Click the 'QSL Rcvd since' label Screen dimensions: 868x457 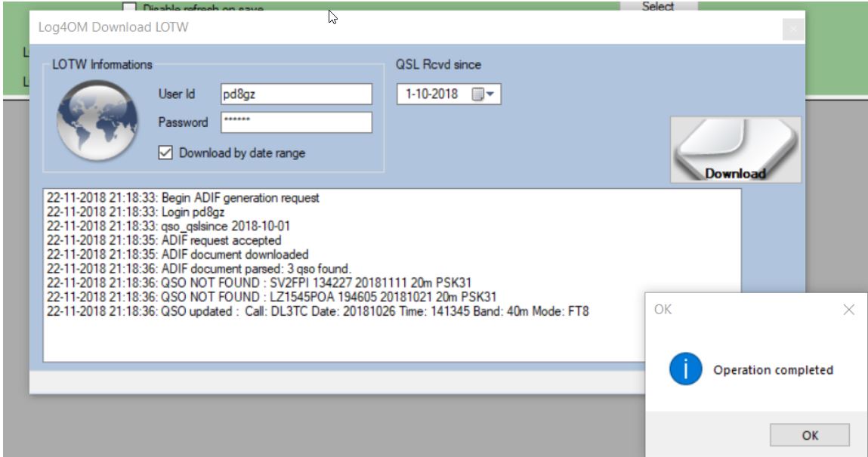coord(438,64)
